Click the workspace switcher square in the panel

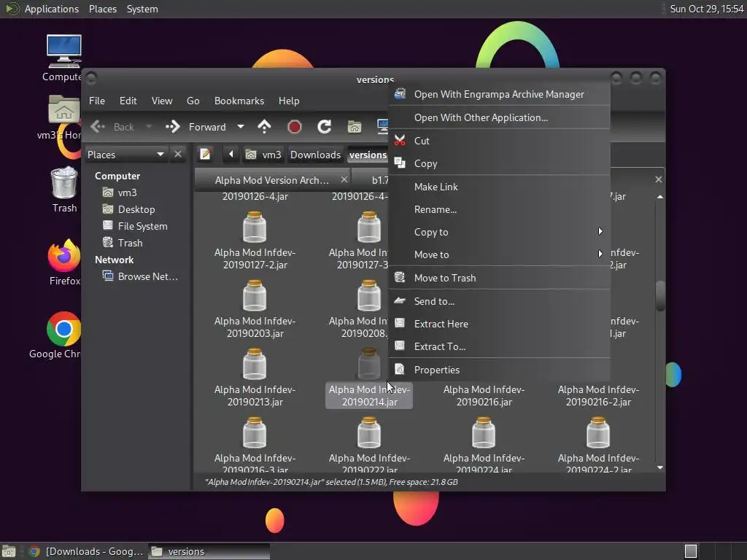(x=690, y=551)
